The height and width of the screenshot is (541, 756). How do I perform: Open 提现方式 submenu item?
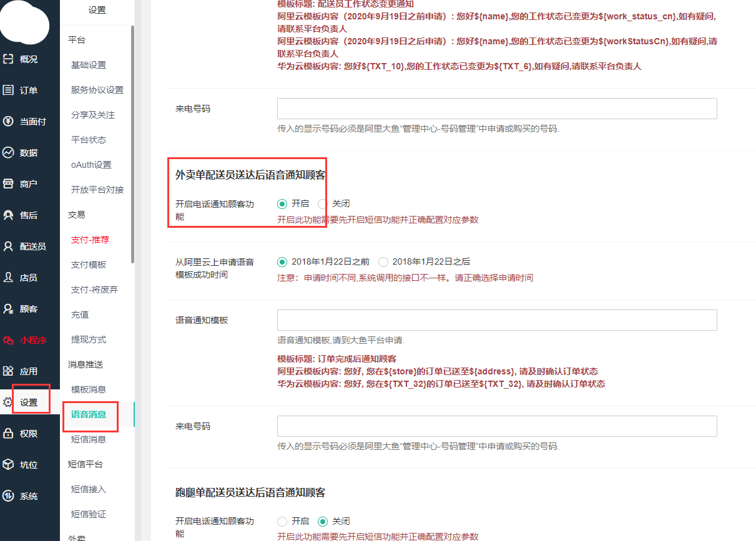pos(89,339)
